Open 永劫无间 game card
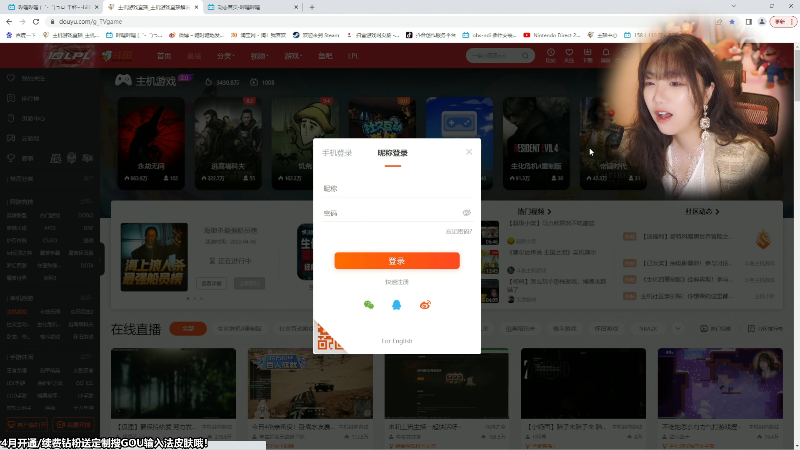 (151, 143)
